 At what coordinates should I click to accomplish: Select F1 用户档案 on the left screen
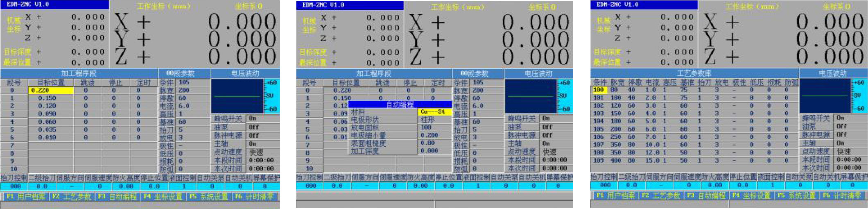click(26, 197)
